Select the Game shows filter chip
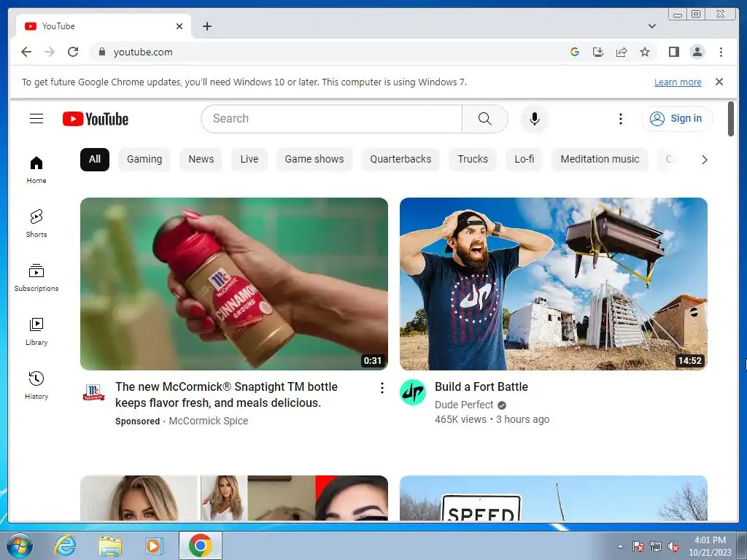Viewport: 747px width, 560px height. (314, 159)
